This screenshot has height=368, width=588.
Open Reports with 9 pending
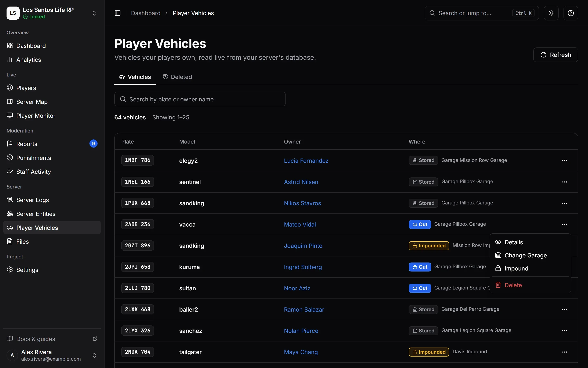tap(52, 144)
